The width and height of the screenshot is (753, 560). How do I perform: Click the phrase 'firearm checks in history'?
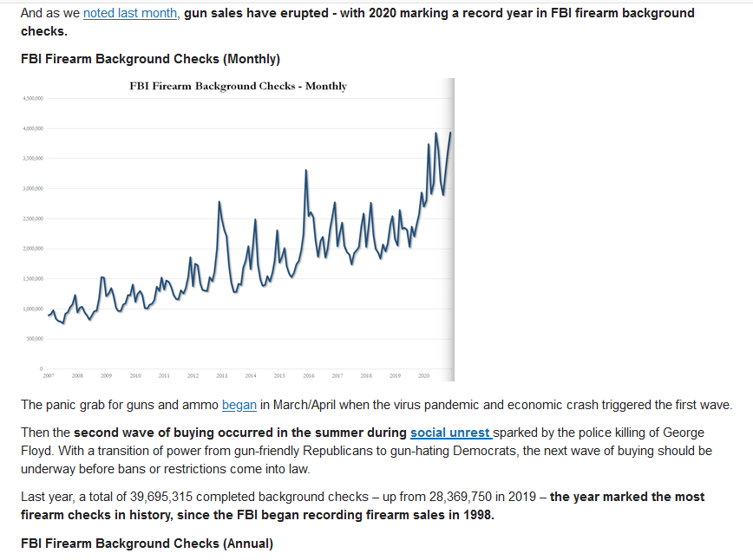pos(95,515)
